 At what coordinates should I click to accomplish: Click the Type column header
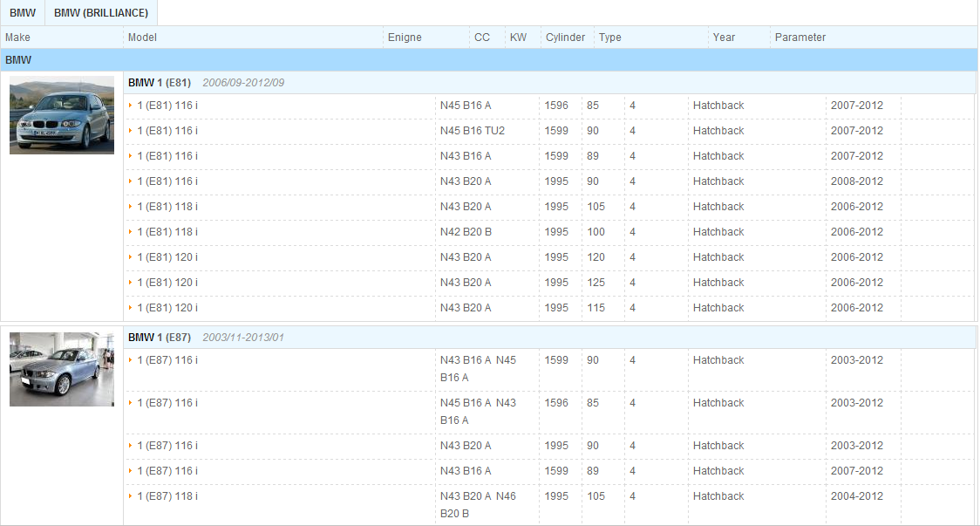(x=610, y=38)
